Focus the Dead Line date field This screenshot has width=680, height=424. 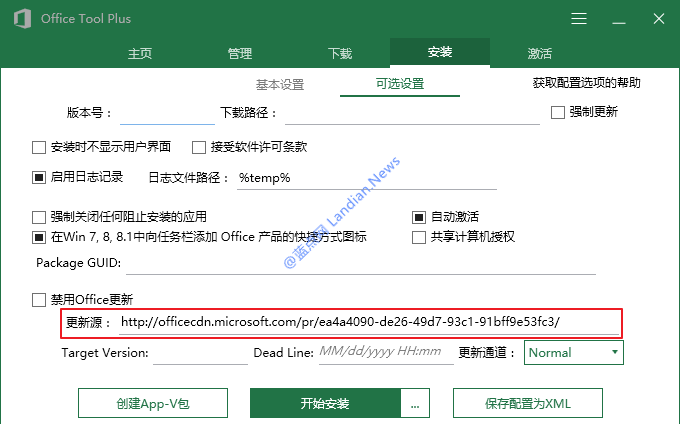point(386,352)
